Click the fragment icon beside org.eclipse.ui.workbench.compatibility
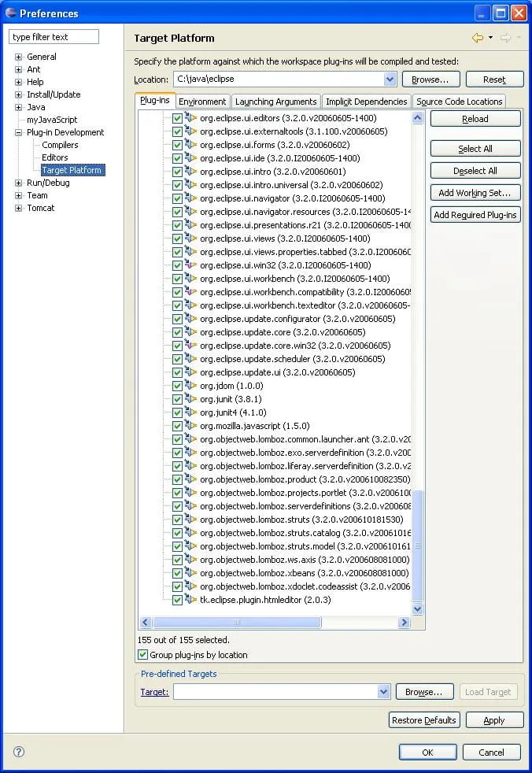Screen dimensions: 532x773 click(x=190, y=291)
